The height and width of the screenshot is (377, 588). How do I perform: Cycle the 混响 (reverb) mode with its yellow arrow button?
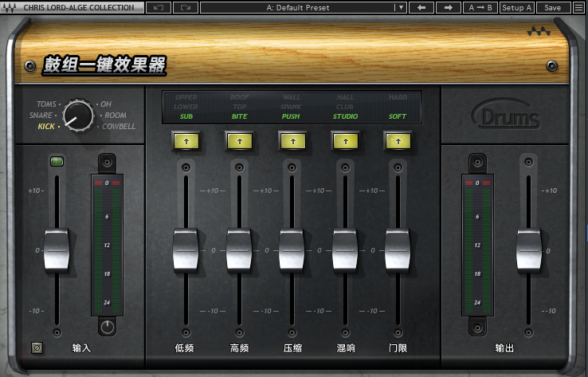[x=345, y=141]
